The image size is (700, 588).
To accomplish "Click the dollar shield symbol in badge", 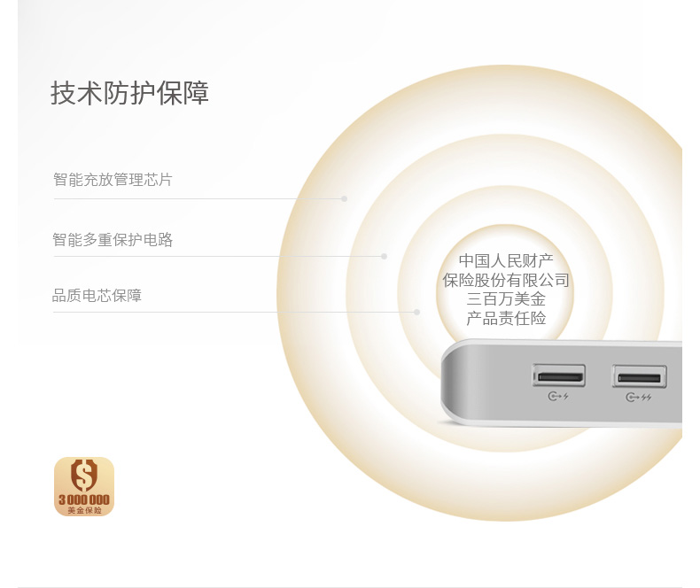I will click(84, 476).
